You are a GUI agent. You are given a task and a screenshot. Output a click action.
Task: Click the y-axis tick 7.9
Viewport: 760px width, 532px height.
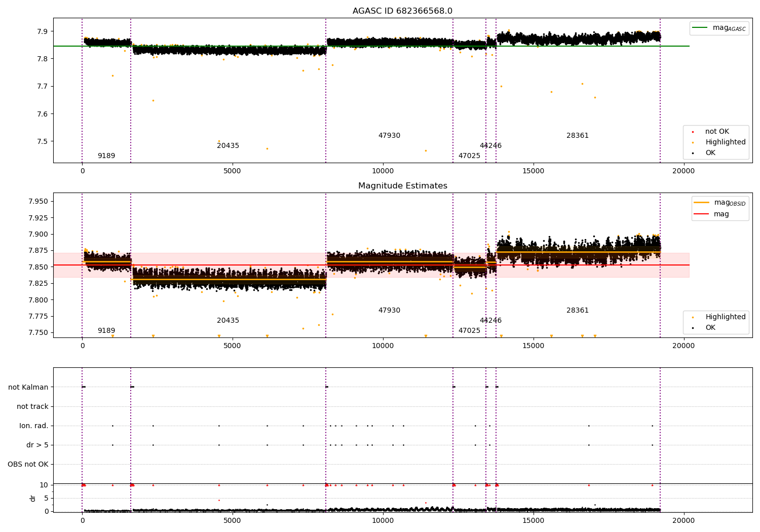pyautogui.click(x=43, y=31)
